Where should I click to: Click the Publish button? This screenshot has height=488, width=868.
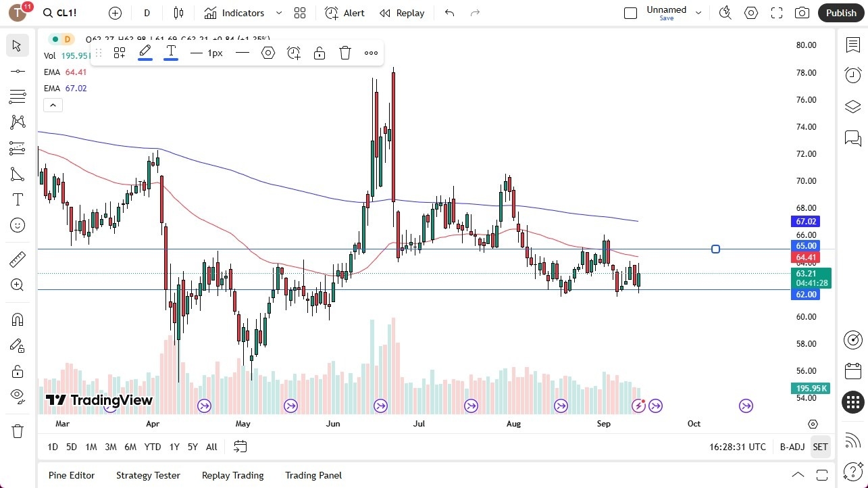tap(840, 13)
